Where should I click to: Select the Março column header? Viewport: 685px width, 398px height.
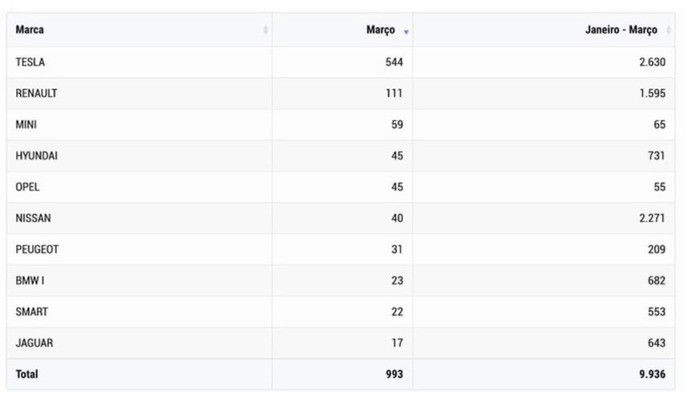[x=342, y=30]
